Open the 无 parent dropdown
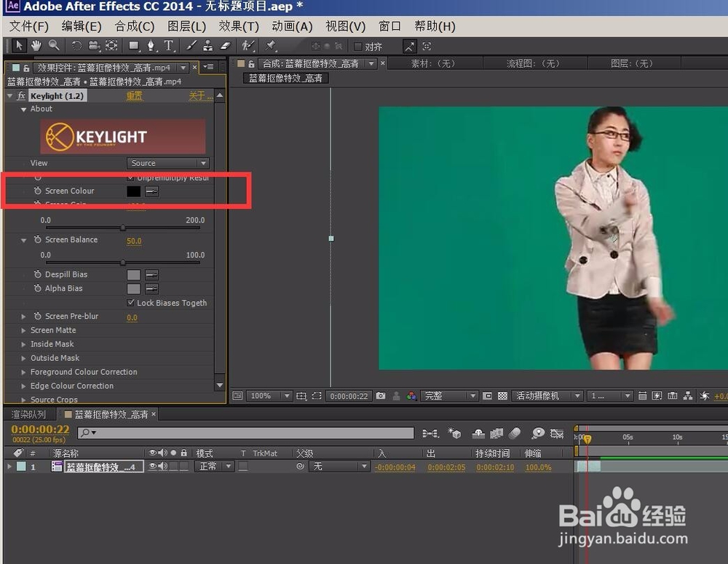 (x=339, y=466)
